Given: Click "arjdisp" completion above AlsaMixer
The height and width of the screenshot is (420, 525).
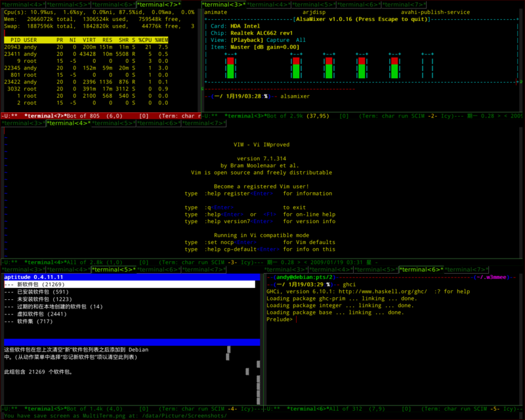Looking at the screenshot, I should tap(314, 12).
